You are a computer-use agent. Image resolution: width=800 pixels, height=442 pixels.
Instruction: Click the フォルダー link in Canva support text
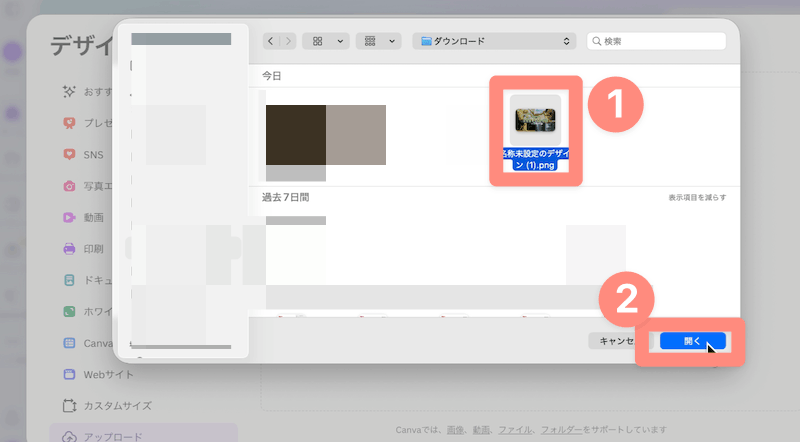point(561,430)
